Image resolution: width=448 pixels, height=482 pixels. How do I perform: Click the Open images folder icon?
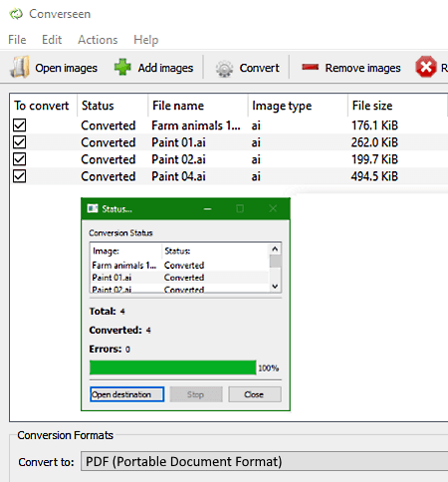(20, 68)
